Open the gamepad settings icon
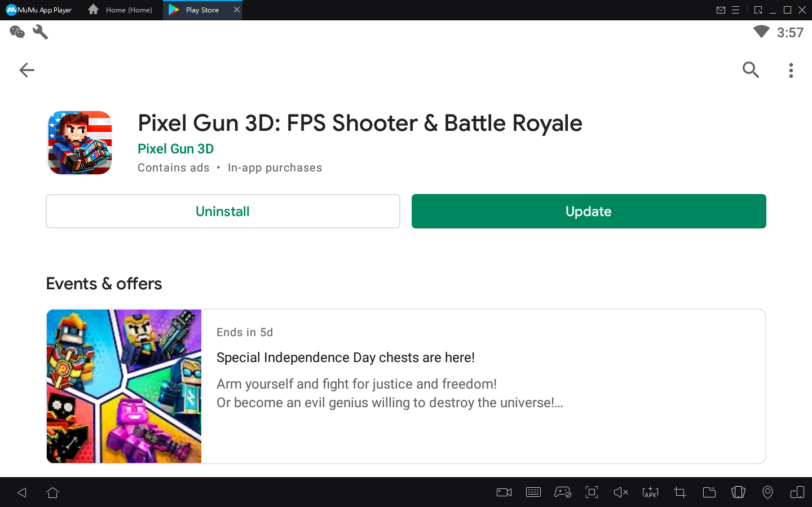The width and height of the screenshot is (812, 507). coord(563,492)
